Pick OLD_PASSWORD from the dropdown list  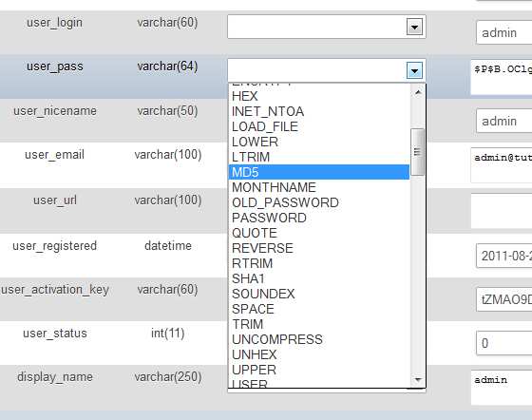tap(319, 202)
